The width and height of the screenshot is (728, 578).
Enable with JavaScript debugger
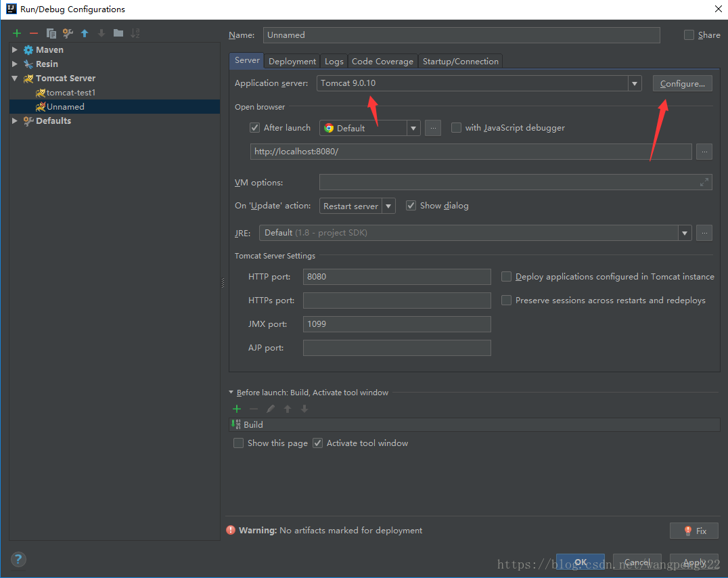tap(457, 127)
